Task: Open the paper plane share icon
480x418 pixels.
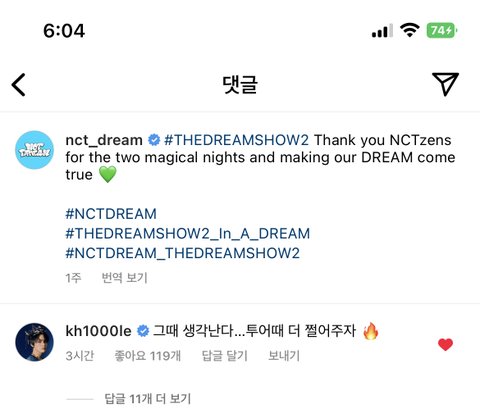Action: tap(445, 84)
